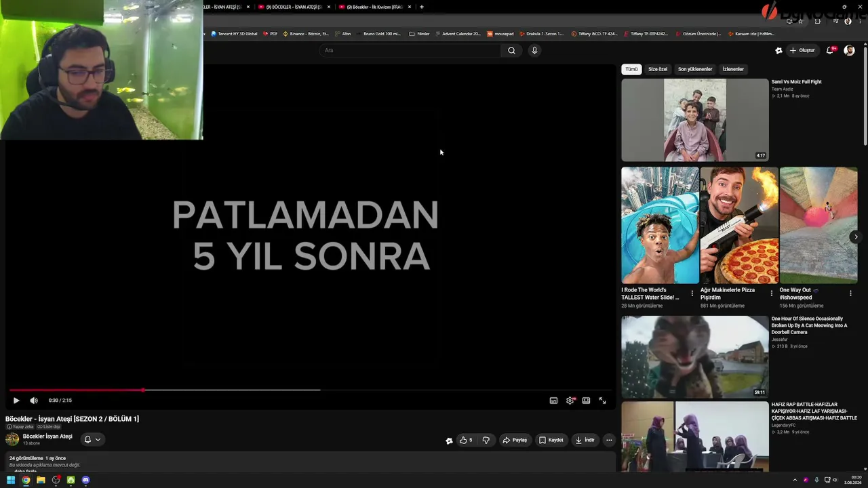The height and width of the screenshot is (488, 868).
Task: Open the YouTube notifications bell
Action: [831, 50]
